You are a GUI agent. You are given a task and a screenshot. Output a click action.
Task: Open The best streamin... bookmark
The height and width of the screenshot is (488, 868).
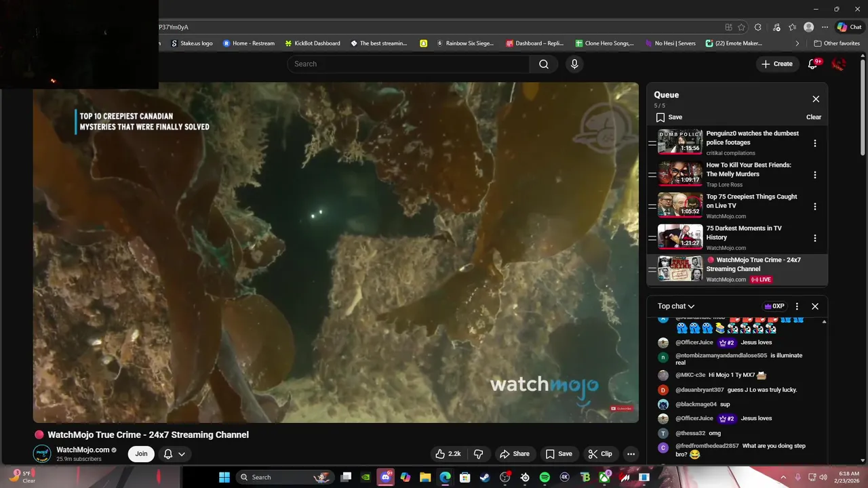[379, 43]
